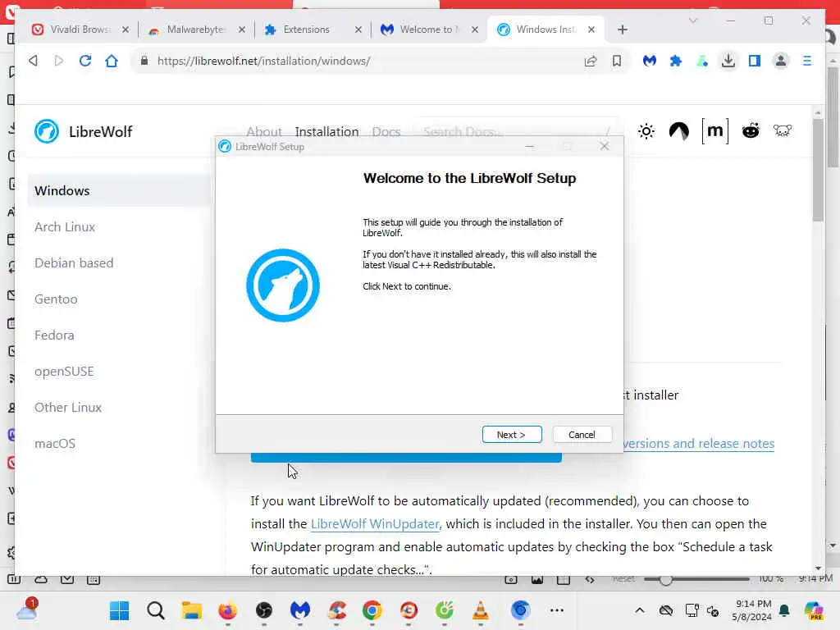Toggle light/dark theme sun icon
This screenshot has height=630, width=840.
point(646,131)
